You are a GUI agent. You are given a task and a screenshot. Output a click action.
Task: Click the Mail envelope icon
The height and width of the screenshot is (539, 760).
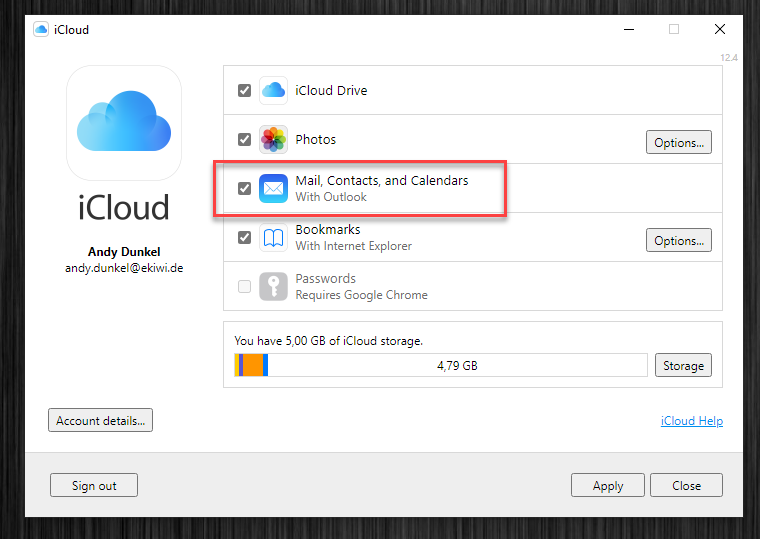click(x=273, y=189)
